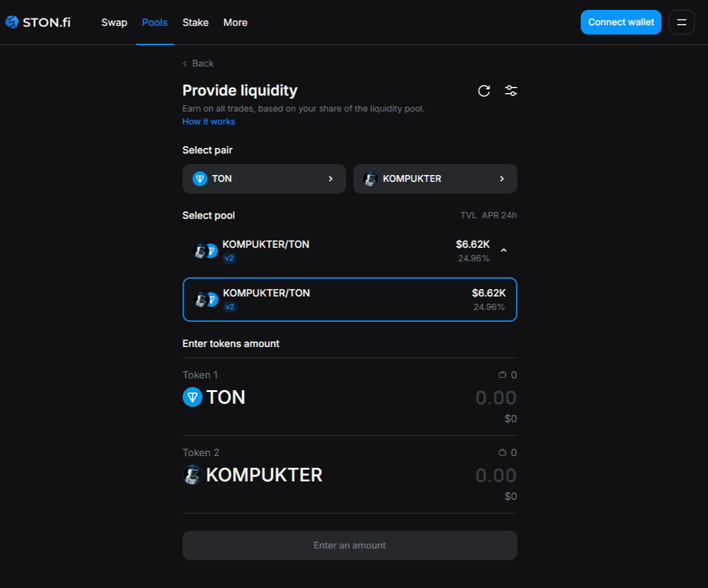
Task: Click the Enter an amount button
Action: tap(350, 545)
